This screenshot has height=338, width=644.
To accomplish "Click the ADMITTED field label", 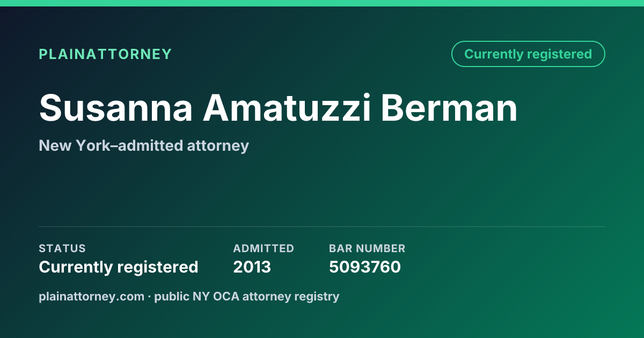I will tap(264, 248).
